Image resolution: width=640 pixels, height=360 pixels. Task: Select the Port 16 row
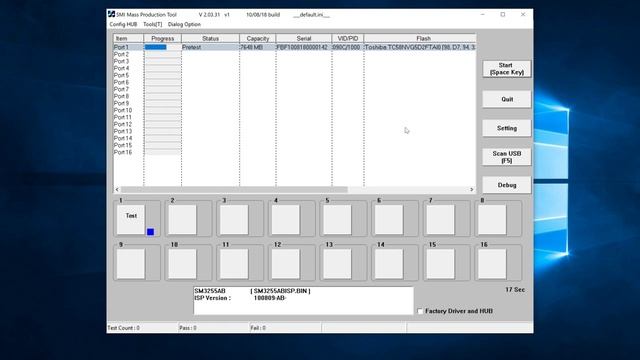(x=294, y=152)
